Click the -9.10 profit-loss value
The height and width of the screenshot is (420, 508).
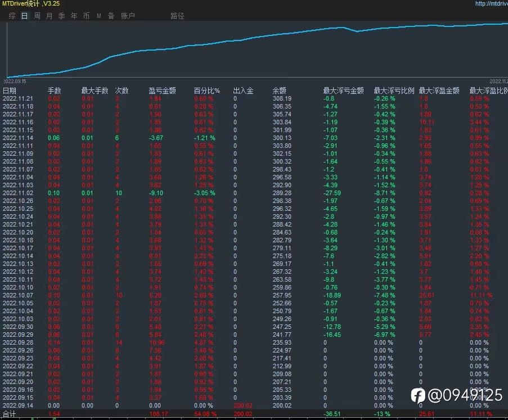coord(156,193)
